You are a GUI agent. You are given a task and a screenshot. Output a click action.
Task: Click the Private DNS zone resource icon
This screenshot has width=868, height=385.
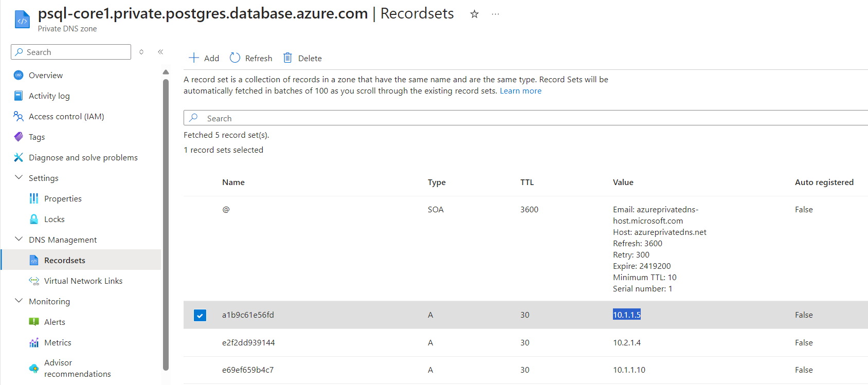click(22, 20)
